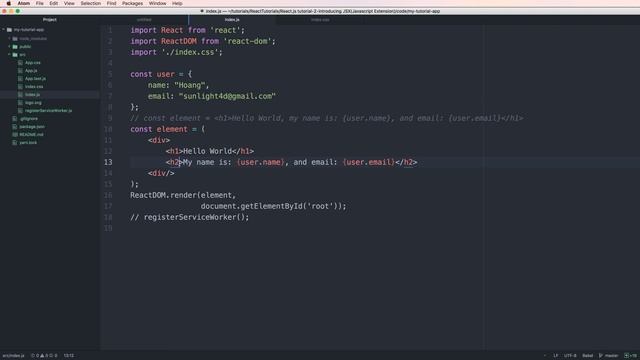Click the logo.svg file icon
640x360 pixels.
(x=20, y=102)
